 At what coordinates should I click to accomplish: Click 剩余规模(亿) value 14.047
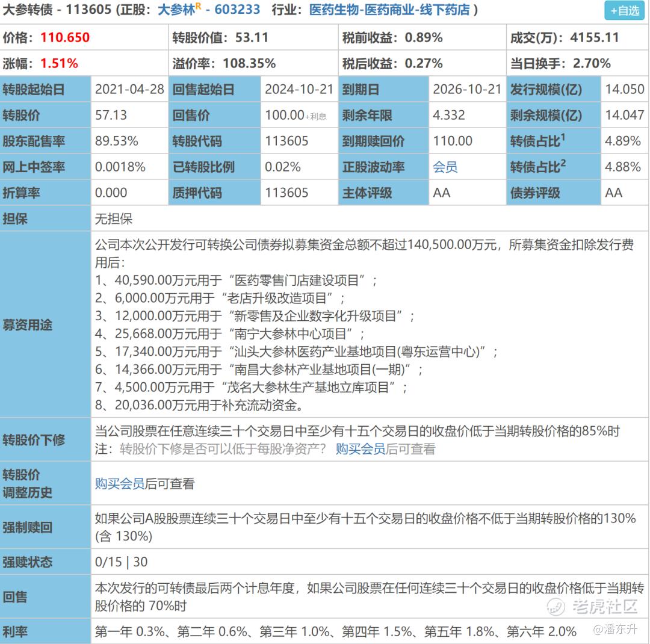point(625,115)
